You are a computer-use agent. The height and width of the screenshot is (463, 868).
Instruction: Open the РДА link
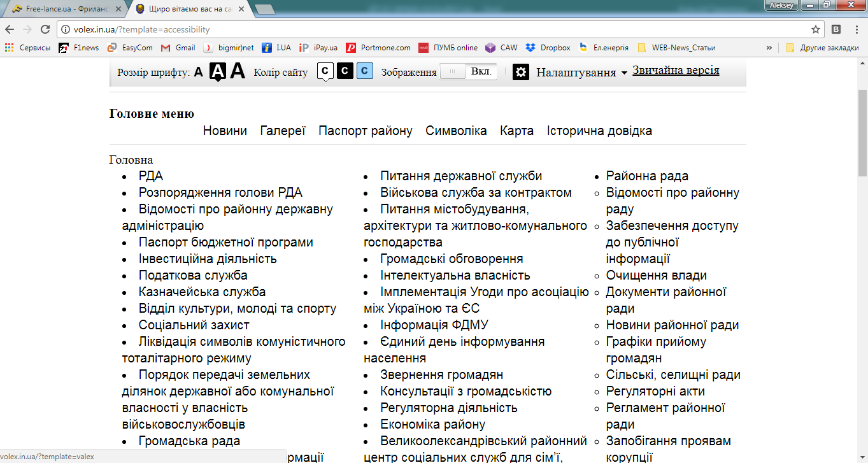151,176
